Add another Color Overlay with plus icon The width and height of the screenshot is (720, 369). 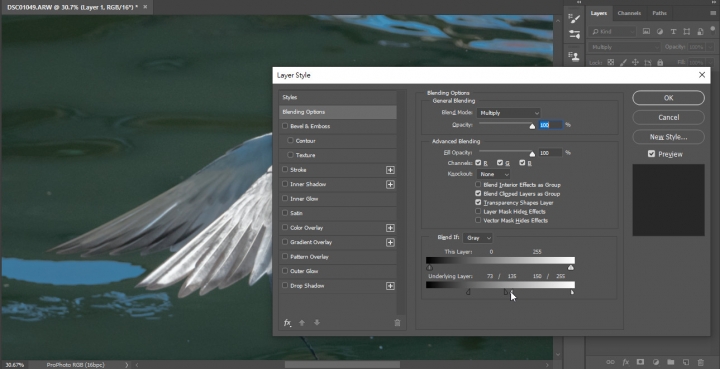pyautogui.click(x=390, y=228)
